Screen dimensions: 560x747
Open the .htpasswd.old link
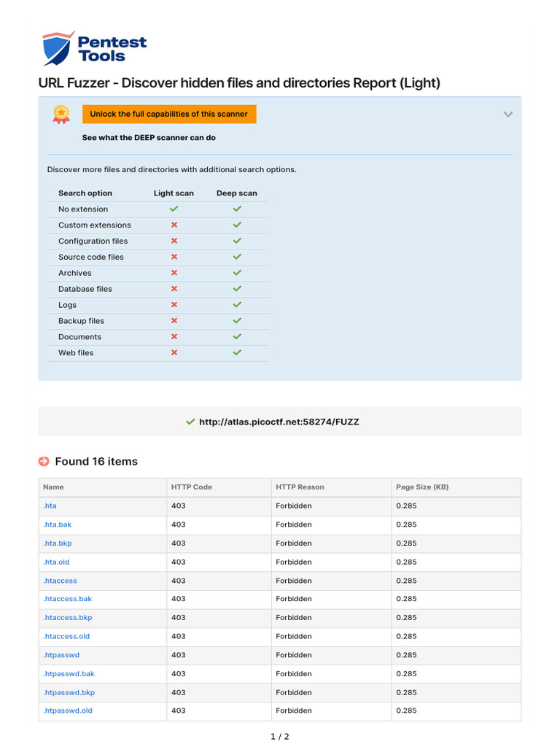pos(68,711)
